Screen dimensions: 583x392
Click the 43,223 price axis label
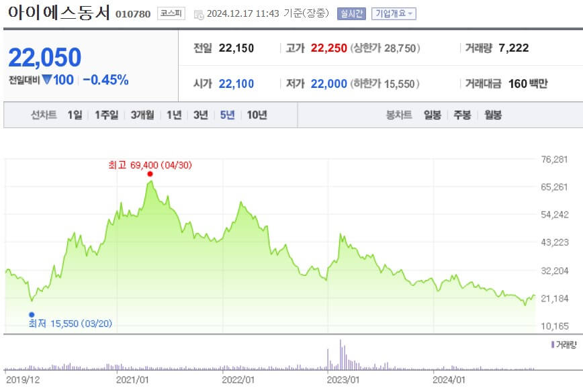pyautogui.click(x=555, y=242)
